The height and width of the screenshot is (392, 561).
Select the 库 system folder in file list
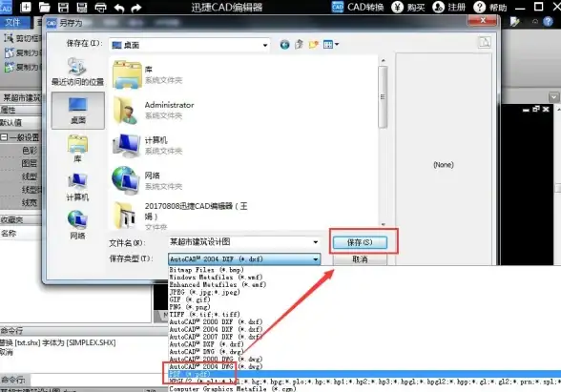pyautogui.click(x=147, y=74)
